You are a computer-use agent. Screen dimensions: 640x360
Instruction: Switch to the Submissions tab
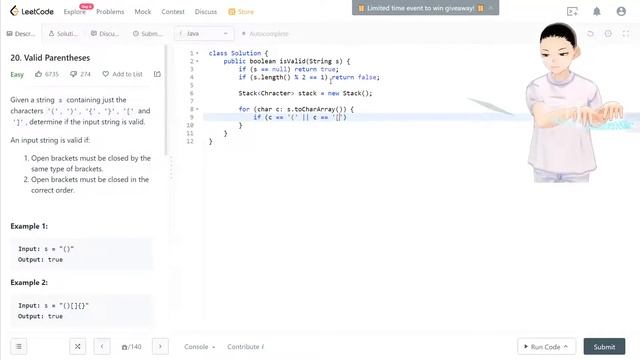pos(147,33)
